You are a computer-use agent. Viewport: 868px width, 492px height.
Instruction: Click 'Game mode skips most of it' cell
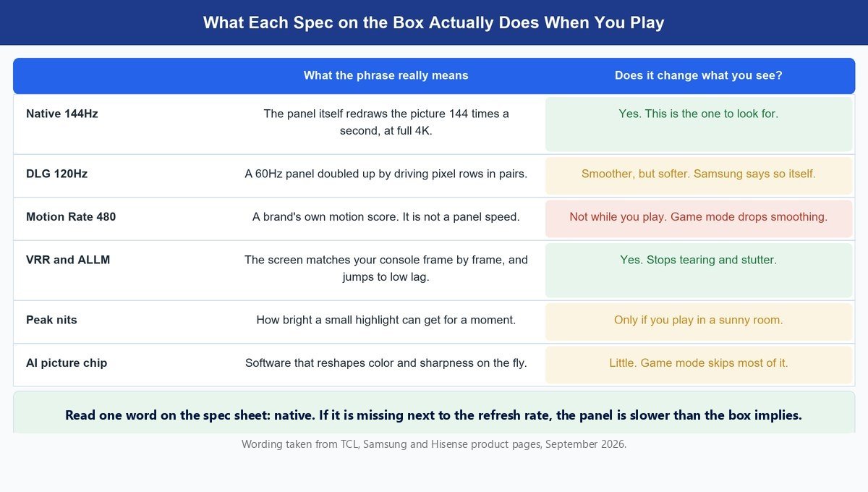pyautogui.click(x=699, y=365)
